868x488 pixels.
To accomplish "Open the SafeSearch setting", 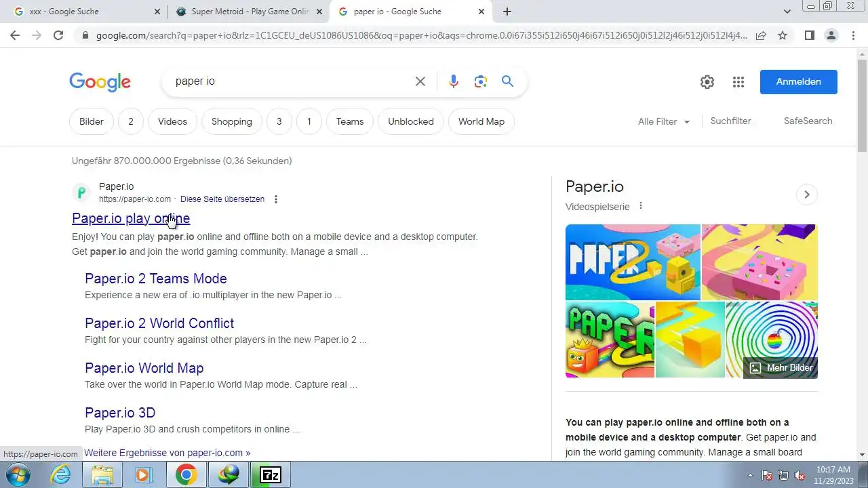I will 808,121.
